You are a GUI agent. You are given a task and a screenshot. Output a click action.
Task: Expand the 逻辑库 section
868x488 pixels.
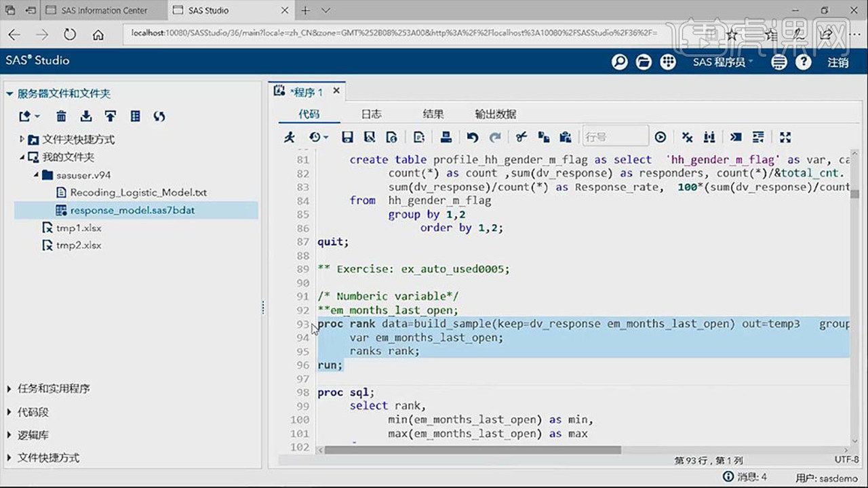pyautogui.click(x=9, y=435)
